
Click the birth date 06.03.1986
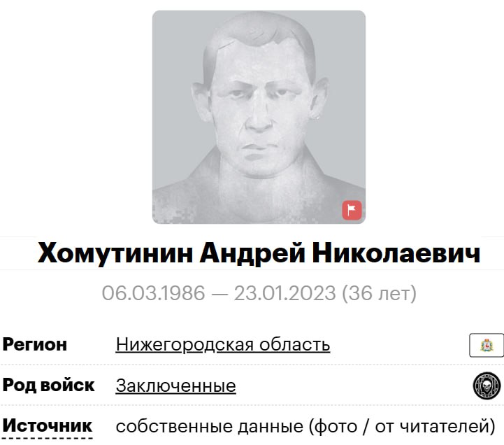[153, 293]
